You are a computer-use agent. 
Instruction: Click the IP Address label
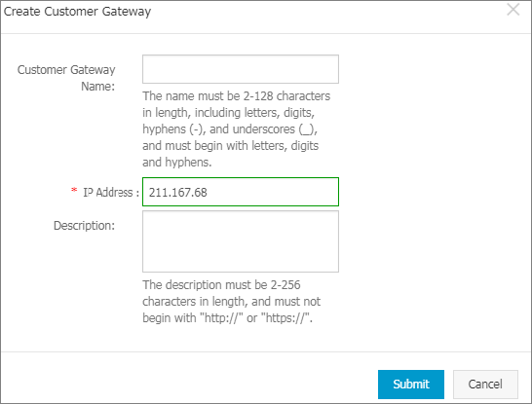pyautogui.click(x=111, y=192)
